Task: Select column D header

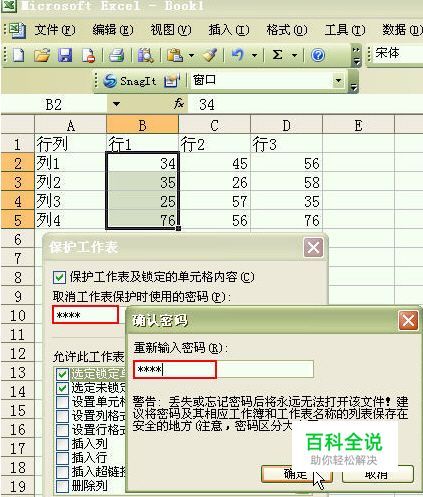Action: tap(286, 125)
